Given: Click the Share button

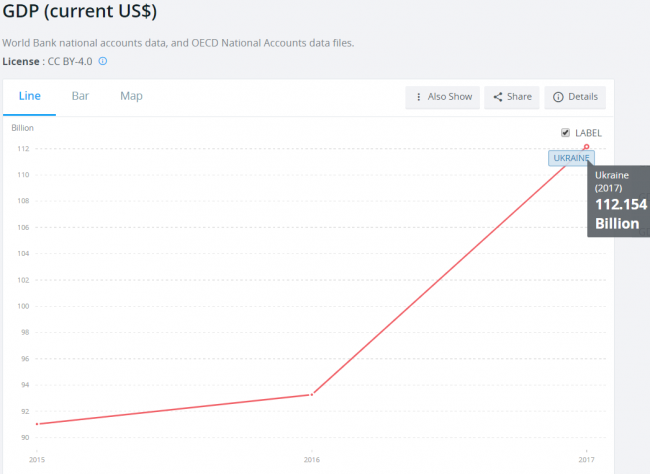Looking at the screenshot, I should click(511, 97).
